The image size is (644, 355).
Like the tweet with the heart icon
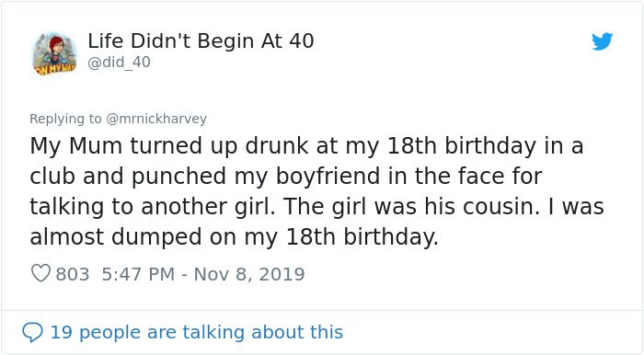point(40,273)
